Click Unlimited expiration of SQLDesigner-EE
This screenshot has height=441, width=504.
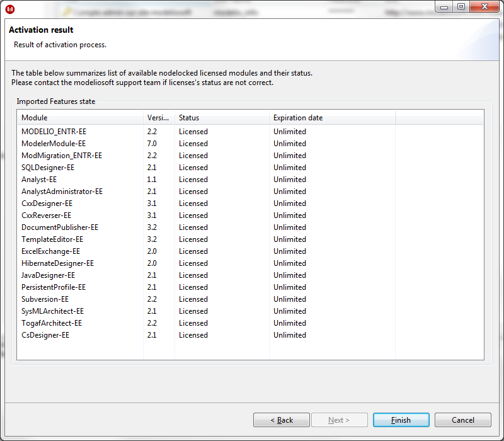tap(290, 168)
